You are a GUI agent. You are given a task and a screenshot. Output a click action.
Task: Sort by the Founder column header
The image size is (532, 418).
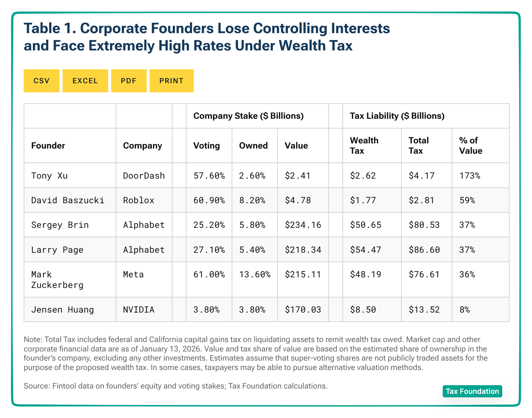click(x=48, y=146)
